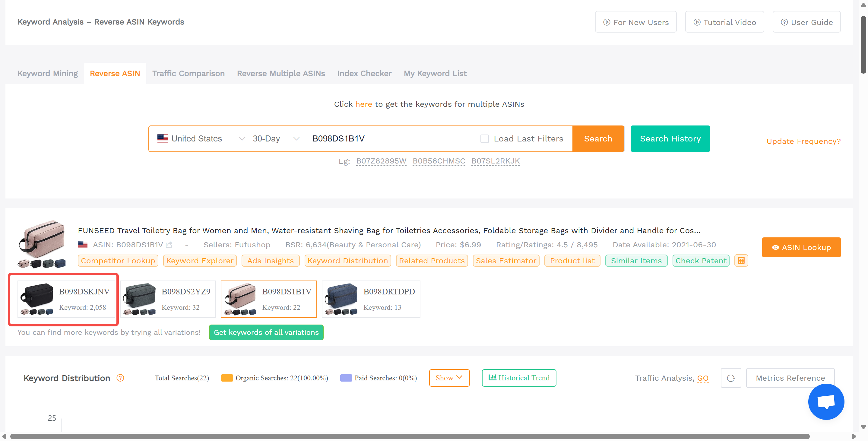
Task: Select the gray variation B098DS2YZ9
Action: [x=168, y=299]
